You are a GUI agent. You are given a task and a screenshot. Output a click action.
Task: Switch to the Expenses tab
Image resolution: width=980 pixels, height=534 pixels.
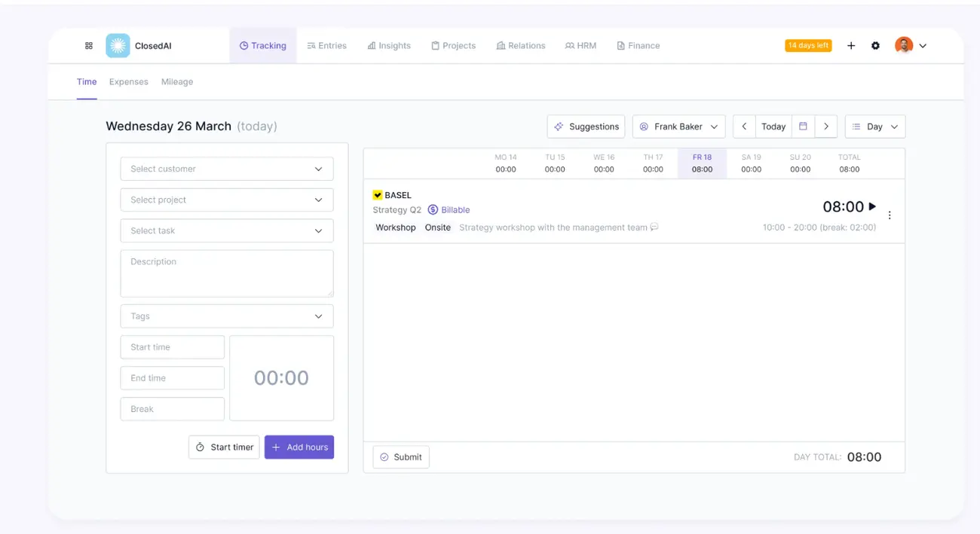[128, 81]
